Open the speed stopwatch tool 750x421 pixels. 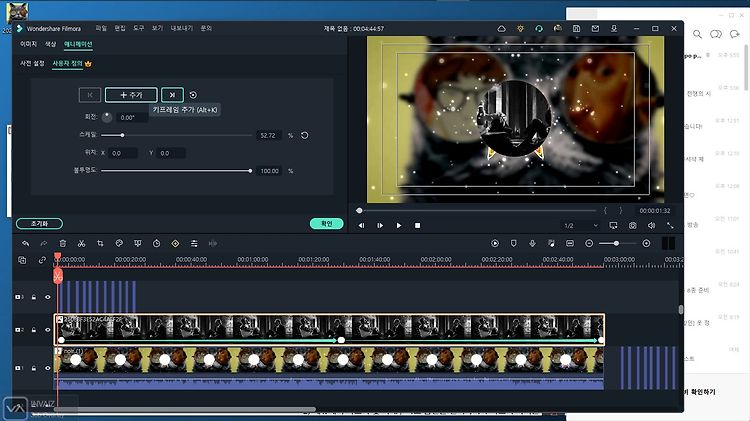pyautogui.click(x=156, y=244)
